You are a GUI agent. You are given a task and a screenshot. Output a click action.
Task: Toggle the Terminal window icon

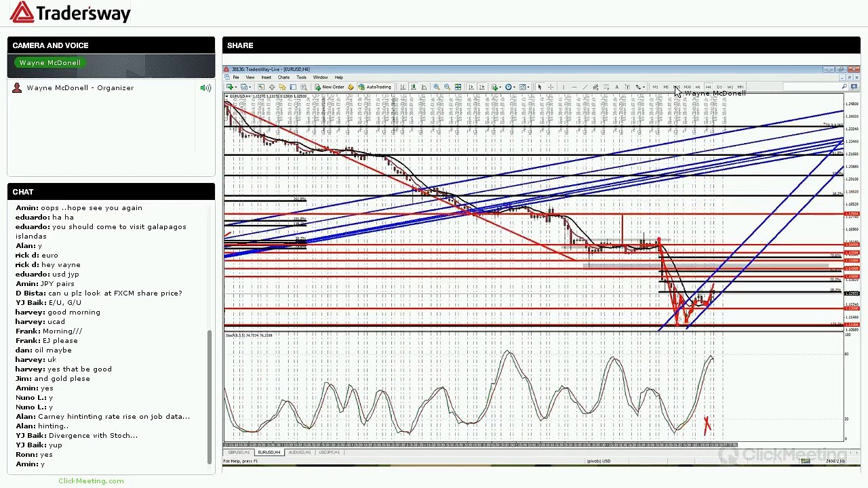point(293,87)
